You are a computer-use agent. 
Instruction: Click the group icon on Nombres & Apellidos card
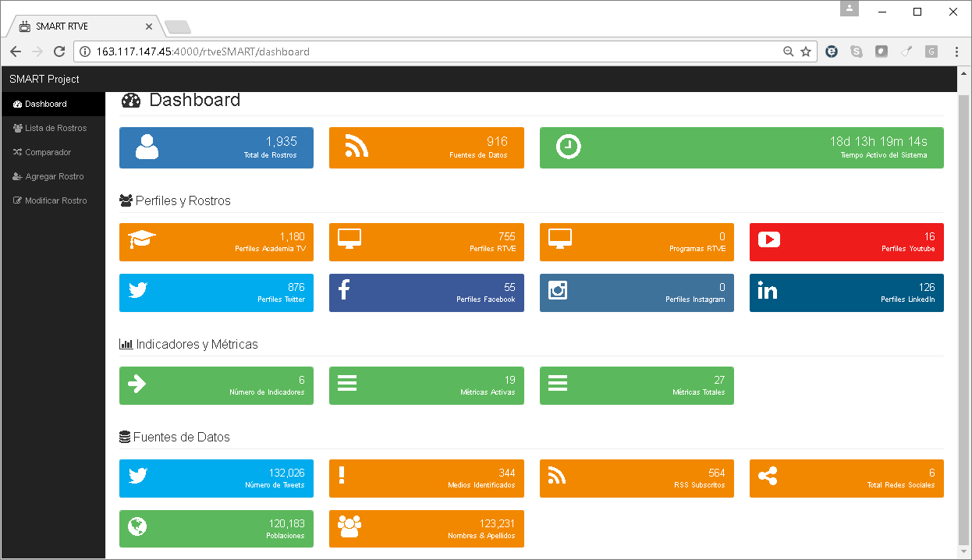click(x=349, y=526)
